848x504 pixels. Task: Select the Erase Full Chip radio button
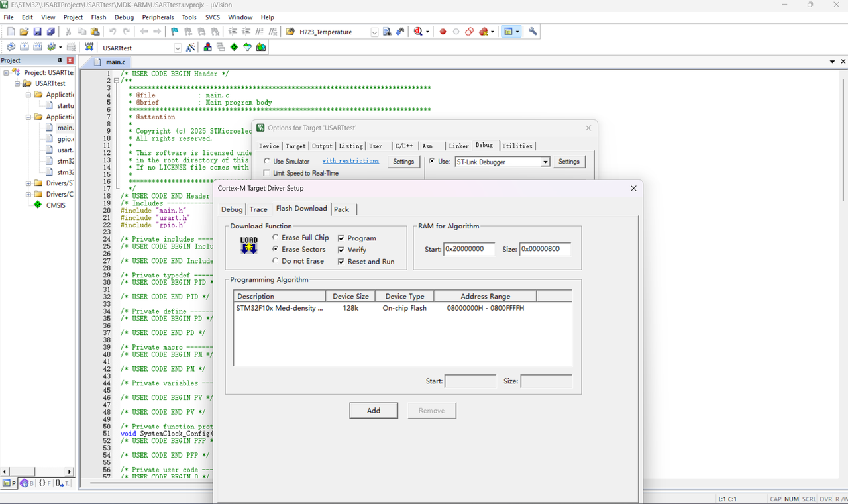tap(276, 238)
